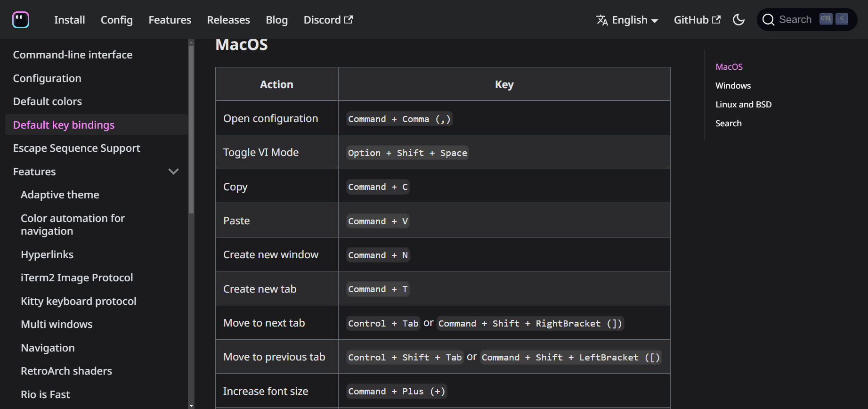Open the Install nav item

click(x=69, y=20)
